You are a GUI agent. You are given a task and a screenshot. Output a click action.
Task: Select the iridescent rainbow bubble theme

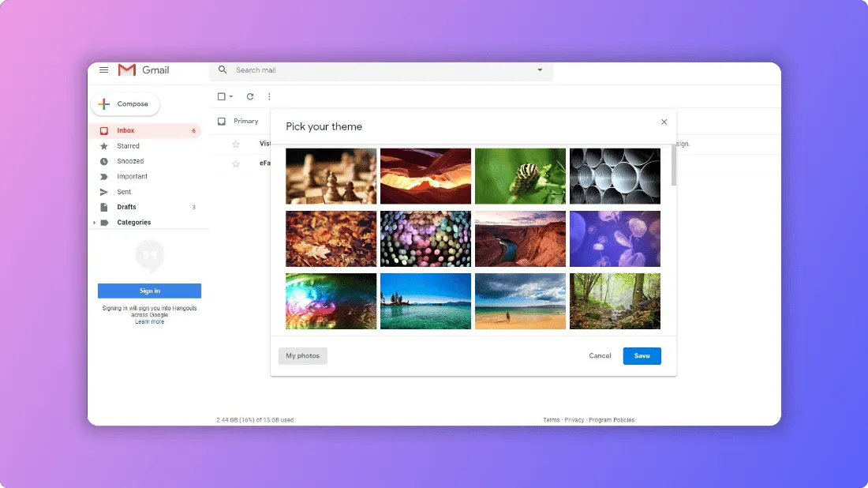[331, 302]
